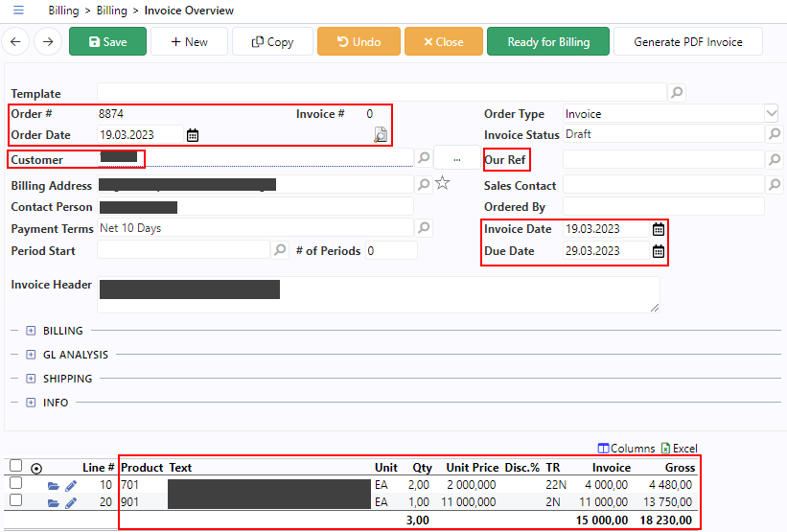Click the star icon beside Billing Address

point(442,184)
